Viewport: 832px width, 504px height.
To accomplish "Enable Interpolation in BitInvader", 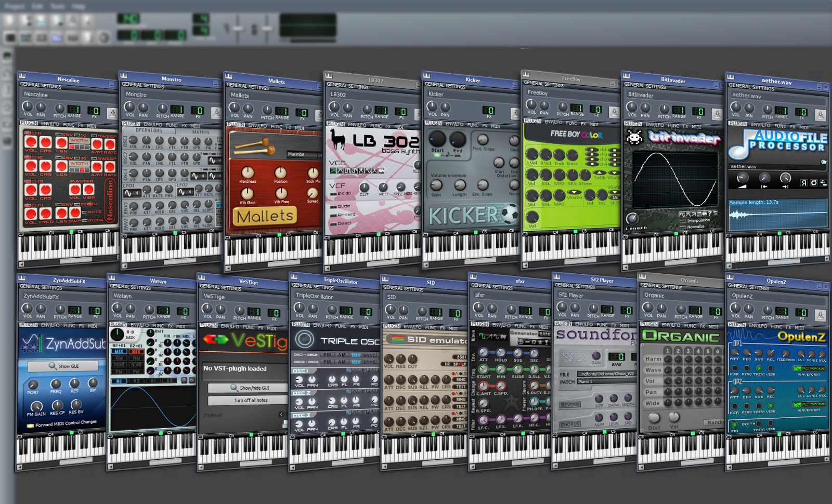I will point(683,221).
